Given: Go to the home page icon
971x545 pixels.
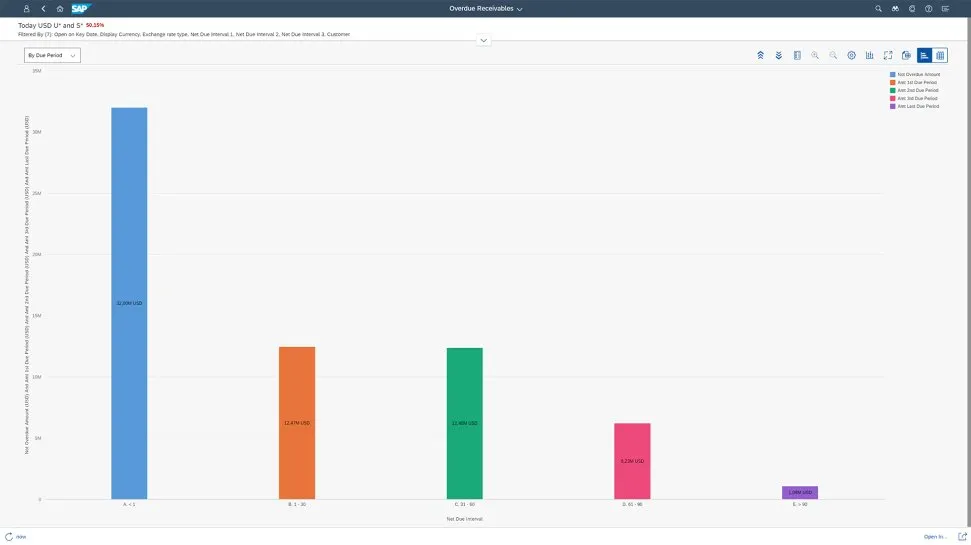Looking at the screenshot, I should click(x=59, y=9).
